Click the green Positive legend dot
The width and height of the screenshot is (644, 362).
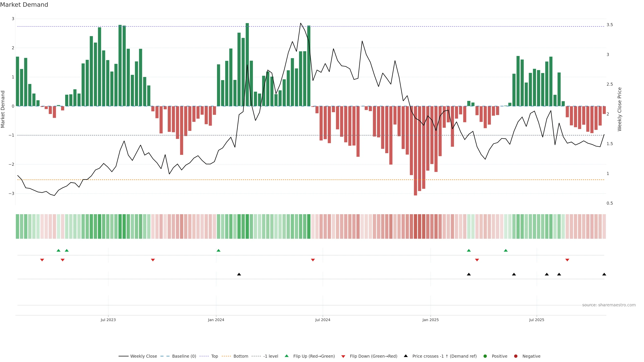485,356
